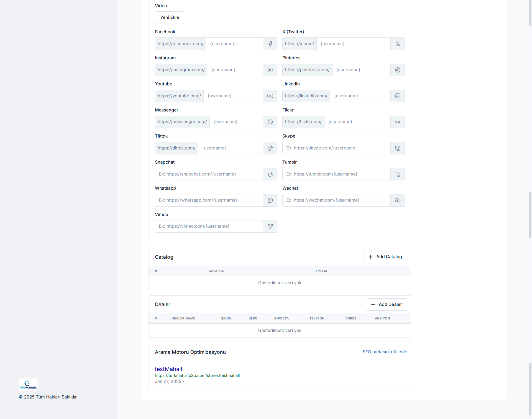The image size is (532, 419).
Task: Click the Add Dealer button
Action: pyautogui.click(x=387, y=304)
